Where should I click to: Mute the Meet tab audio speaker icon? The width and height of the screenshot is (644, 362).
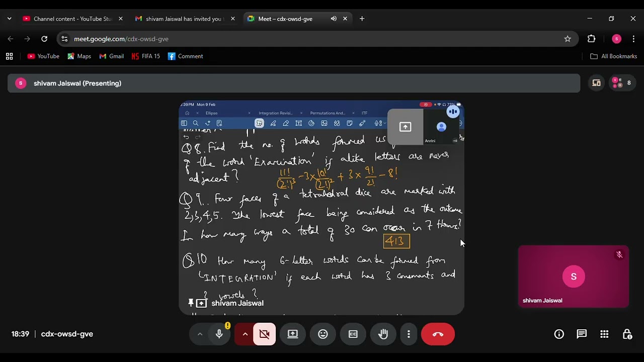[x=333, y=19]
